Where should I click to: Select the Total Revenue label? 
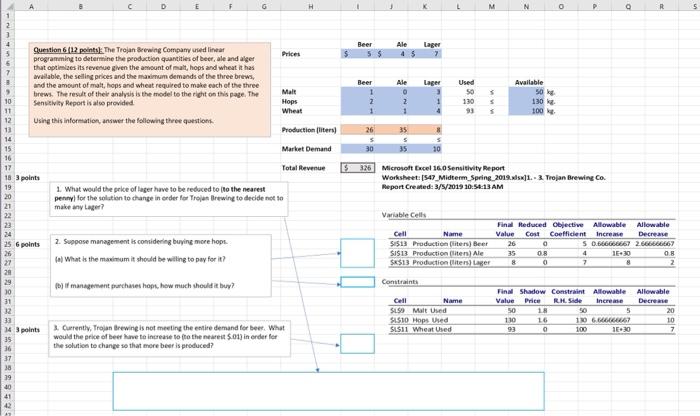point(303,168)
